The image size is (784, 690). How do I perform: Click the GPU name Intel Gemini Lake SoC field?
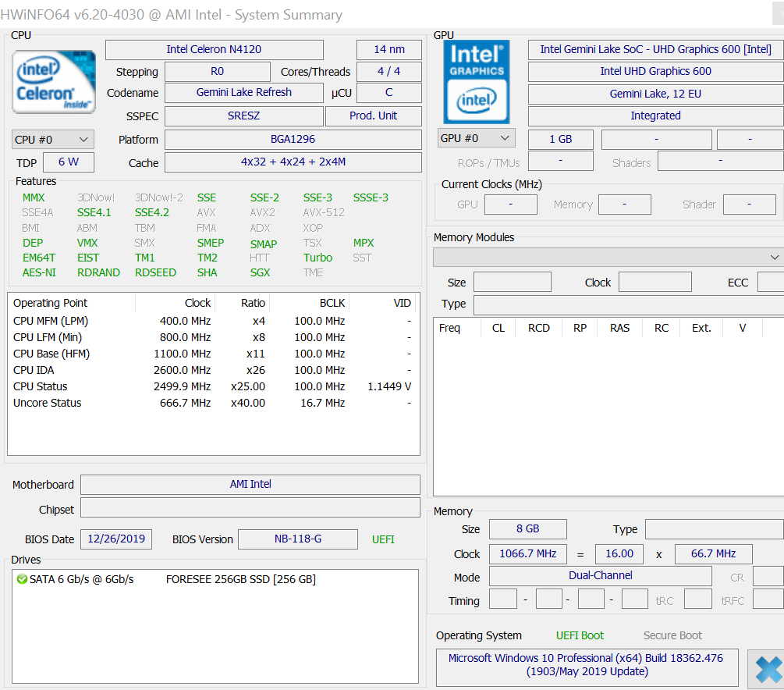(655, 49)
